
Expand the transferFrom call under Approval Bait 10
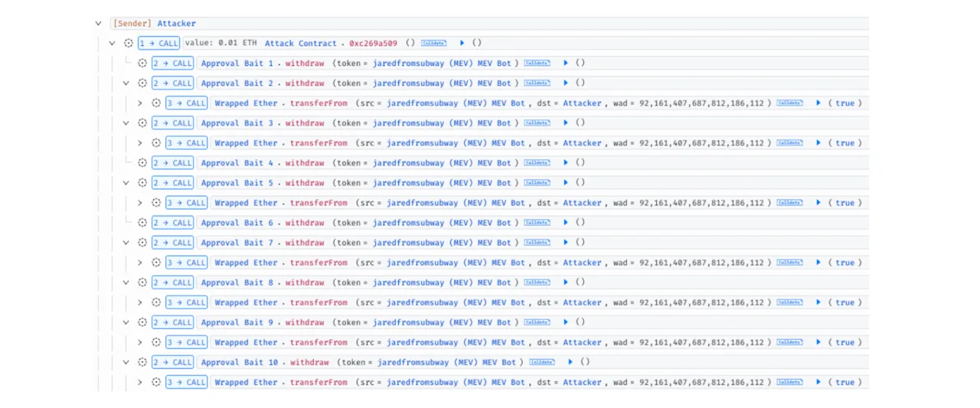click(x=140, y=382)
